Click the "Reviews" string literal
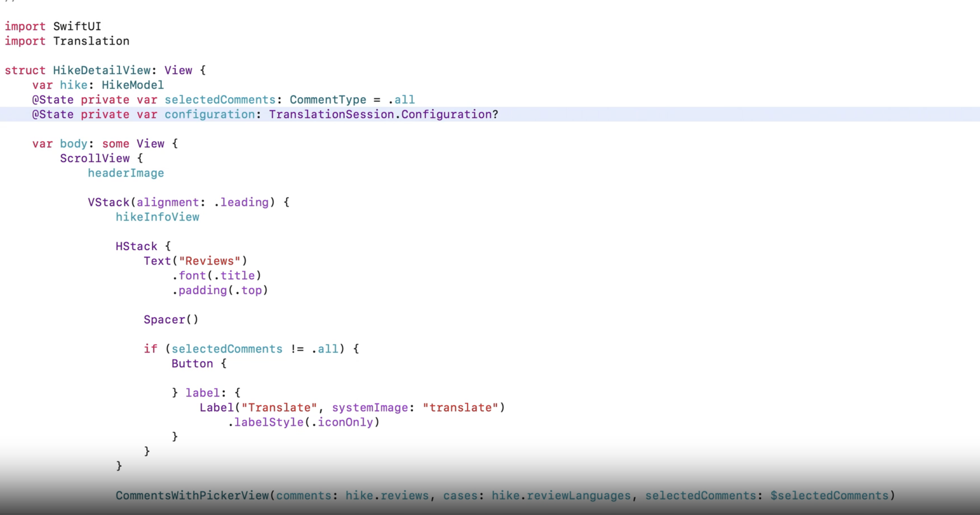Viewport: 980px width, 515px height. pyautogui.click(x=210, y=261)
